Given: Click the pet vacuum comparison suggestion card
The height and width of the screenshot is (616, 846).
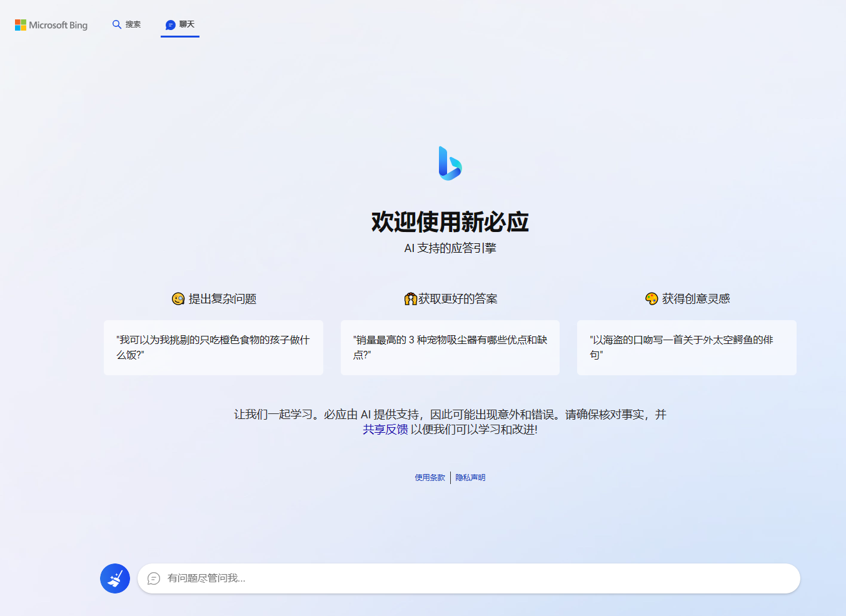Looking at the screenshot, I should point(450,348).
